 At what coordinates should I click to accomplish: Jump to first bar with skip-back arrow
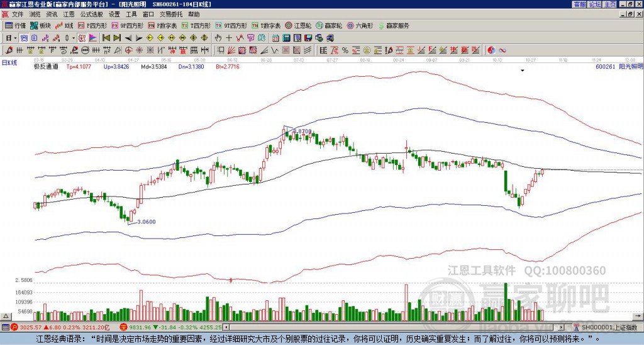click(x=106, y=38)
